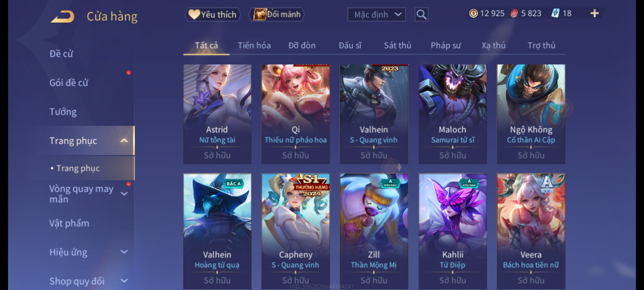Open Đổi mảnh fragment exchange chest
Image resolution: width=644 pixels, height=290 pixels.
click(x=277, y=14)
